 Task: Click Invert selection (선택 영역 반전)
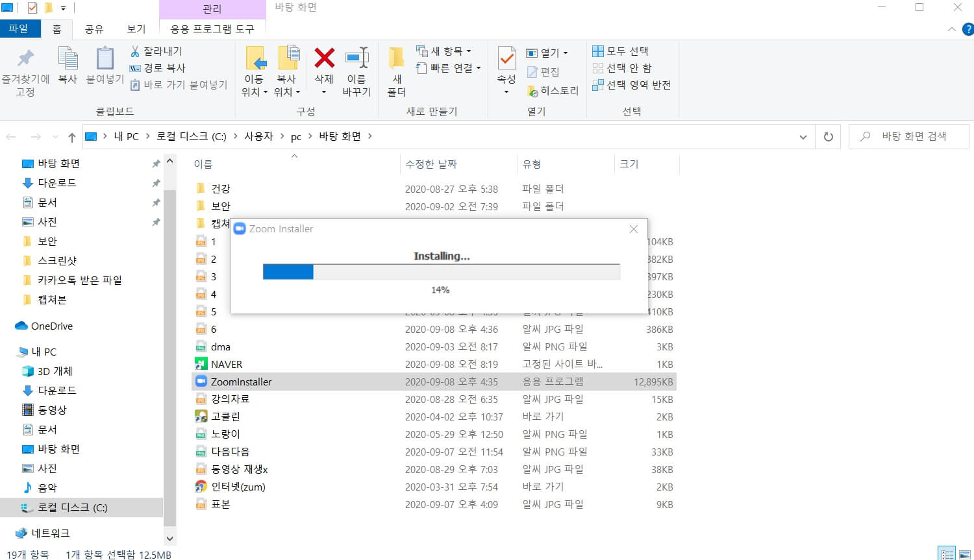[631, 85]
